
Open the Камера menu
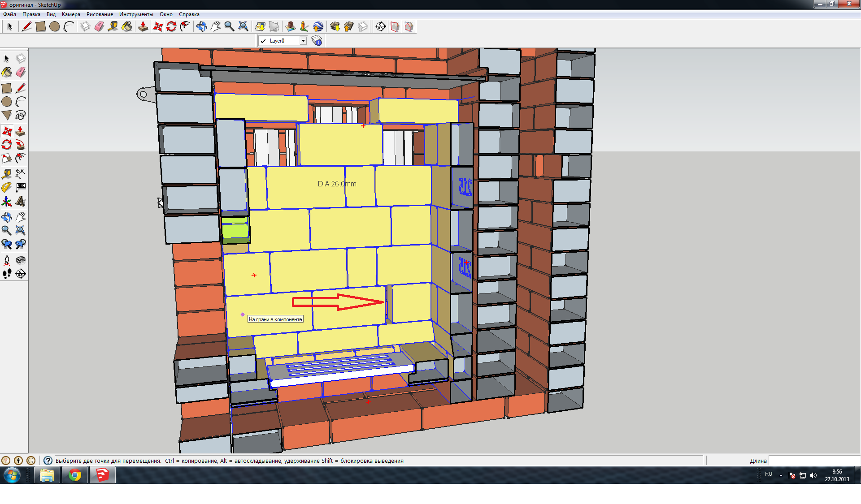[71, 14]
